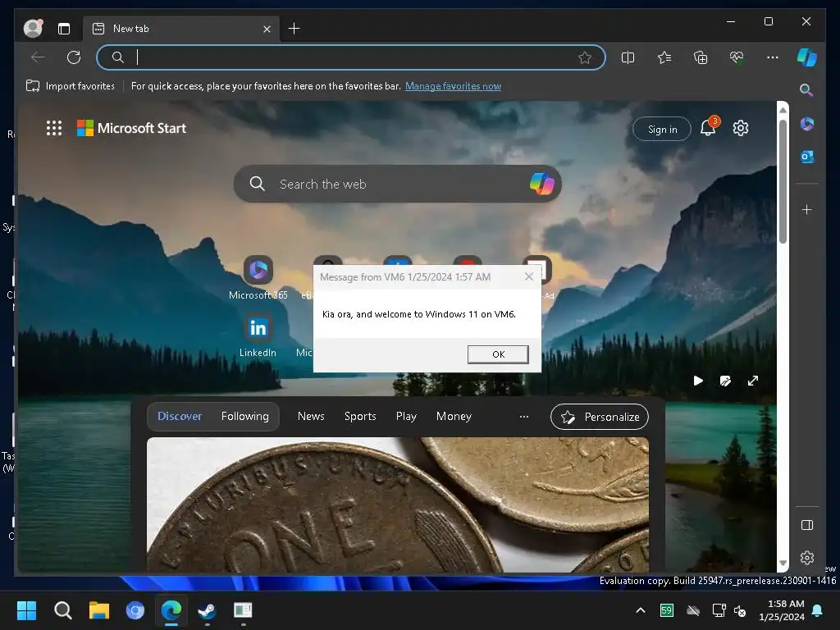Show more feed categories ellipsis
Screen dimensions: 840x630
[x=524, y=416]
